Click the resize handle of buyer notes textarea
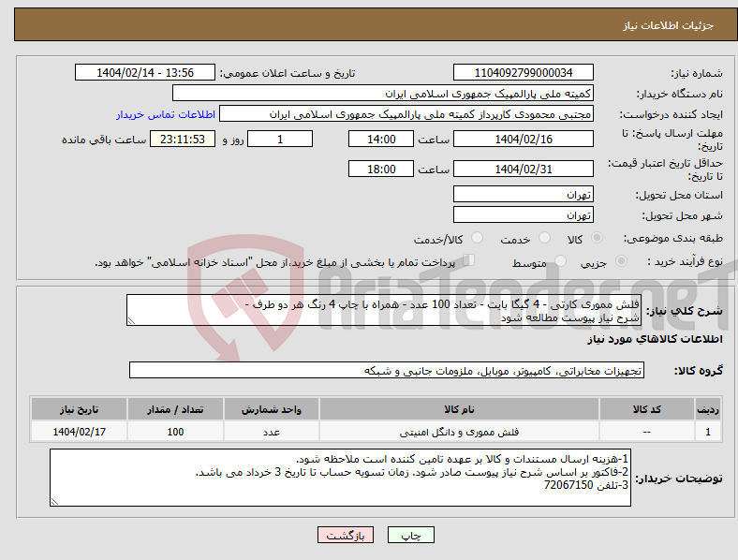 pyautogui.click(x=54, y=502)
